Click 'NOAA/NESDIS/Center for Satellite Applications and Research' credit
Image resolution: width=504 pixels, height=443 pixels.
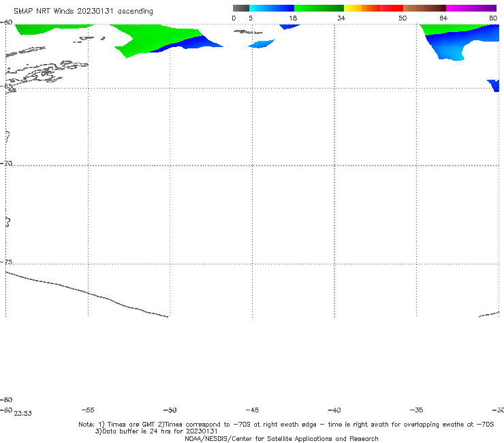coord(281,438)
